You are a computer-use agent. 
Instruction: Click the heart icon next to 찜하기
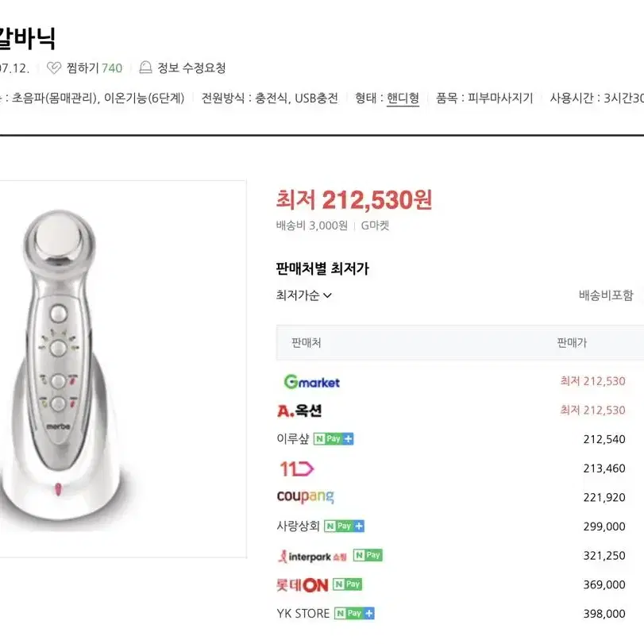coord(54,67)
